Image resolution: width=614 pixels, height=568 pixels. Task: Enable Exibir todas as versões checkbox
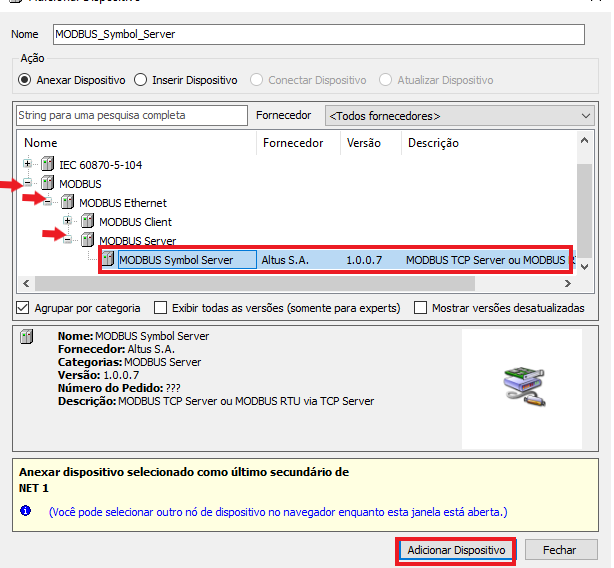tap(159, 308)
